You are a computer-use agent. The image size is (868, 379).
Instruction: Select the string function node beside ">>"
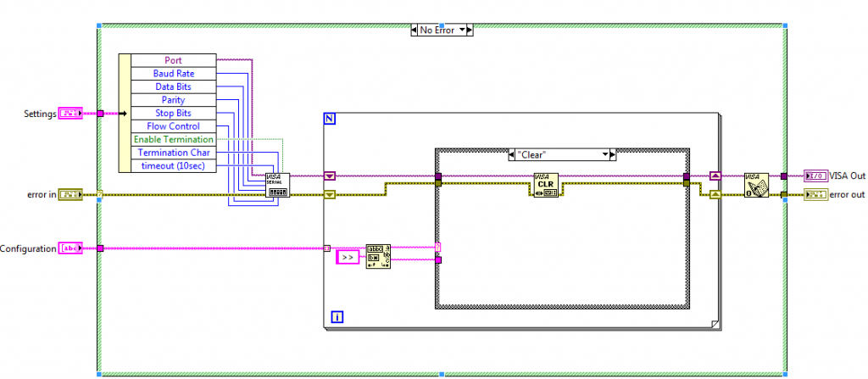coord(378,256)
